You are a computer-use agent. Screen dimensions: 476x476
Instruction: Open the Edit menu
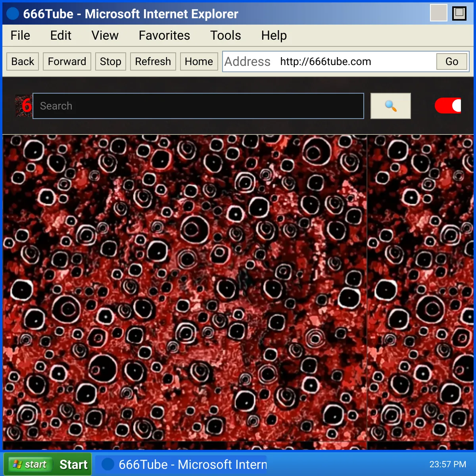[x=61, y=35]
